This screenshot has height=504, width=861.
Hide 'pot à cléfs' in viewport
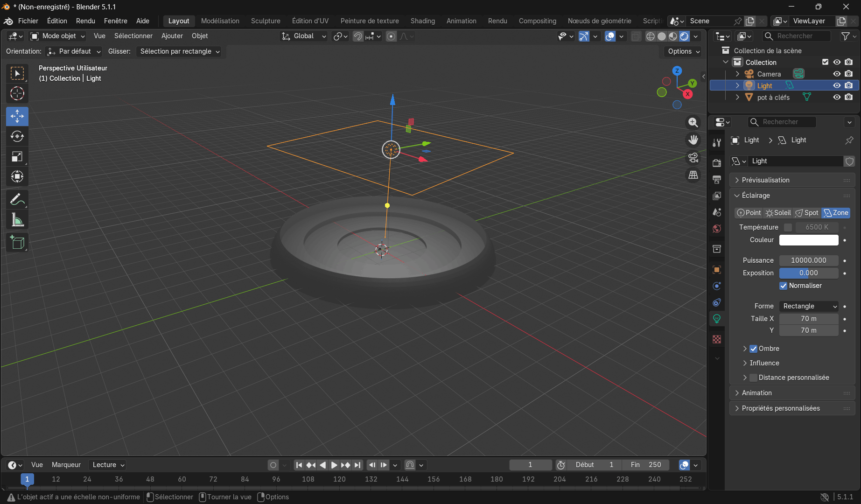tap(837, 97)
